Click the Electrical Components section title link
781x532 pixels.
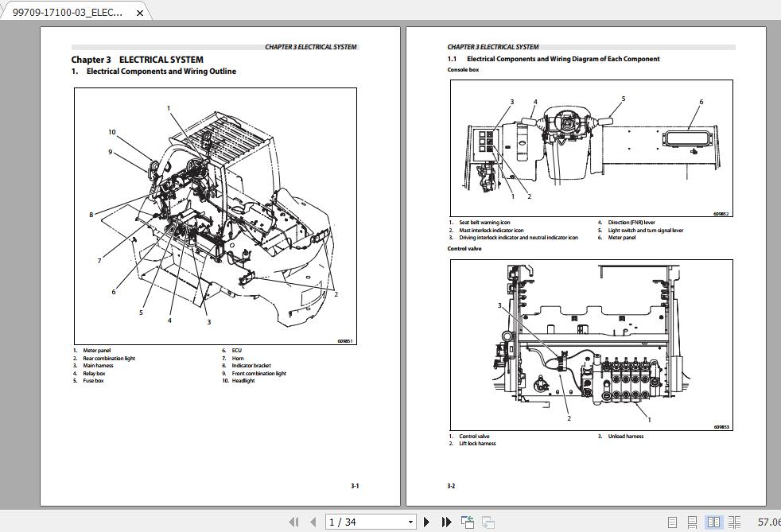coord(154,71)
